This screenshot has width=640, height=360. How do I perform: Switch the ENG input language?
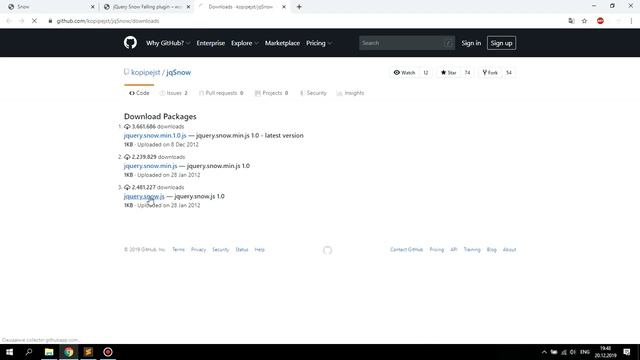585,352
